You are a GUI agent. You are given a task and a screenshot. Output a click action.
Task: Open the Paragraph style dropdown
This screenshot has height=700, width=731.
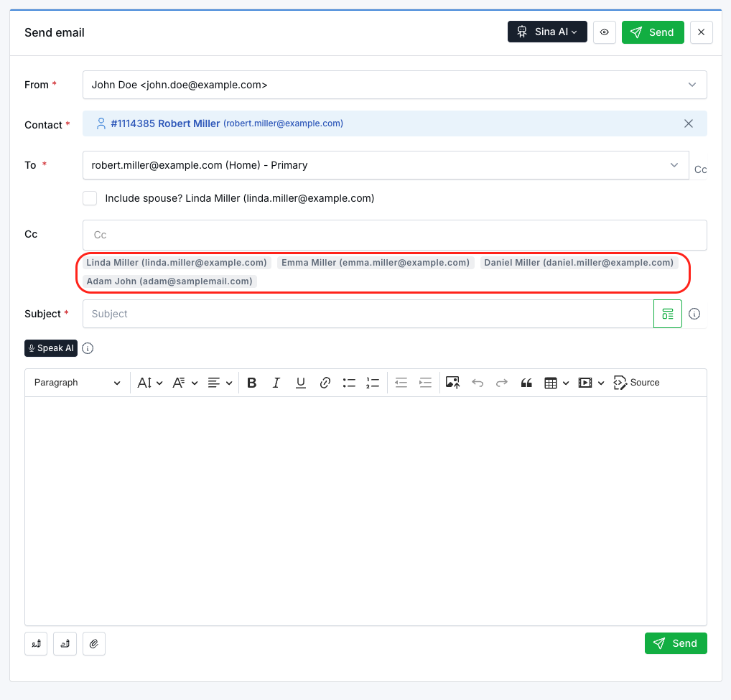coord(78,383)
